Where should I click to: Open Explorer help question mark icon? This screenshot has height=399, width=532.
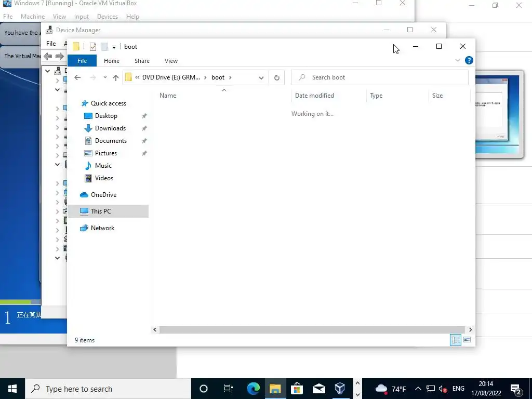(469, 60)
